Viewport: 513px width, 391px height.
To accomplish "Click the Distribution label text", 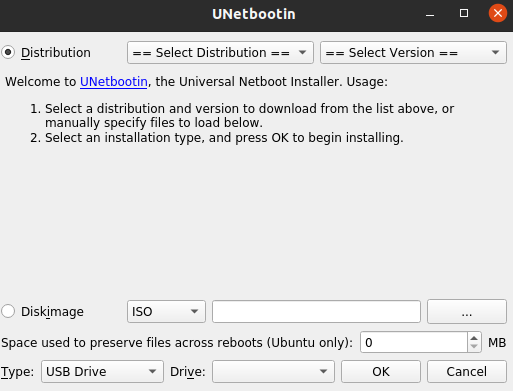I will 56,53.
